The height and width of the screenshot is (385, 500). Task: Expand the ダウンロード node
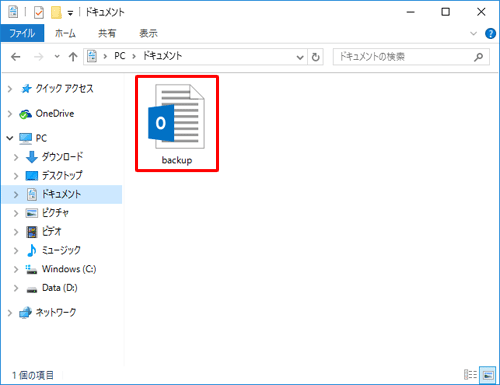pyautogui.click(x=16, y=157)
